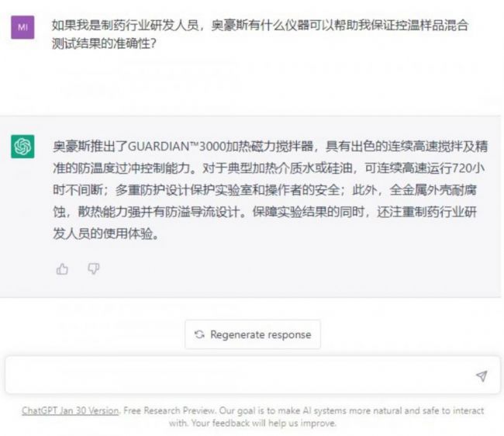This screenshot has width=504, height=436.
Task: Click the Regenerate response button label
Action: pos(261,334)
